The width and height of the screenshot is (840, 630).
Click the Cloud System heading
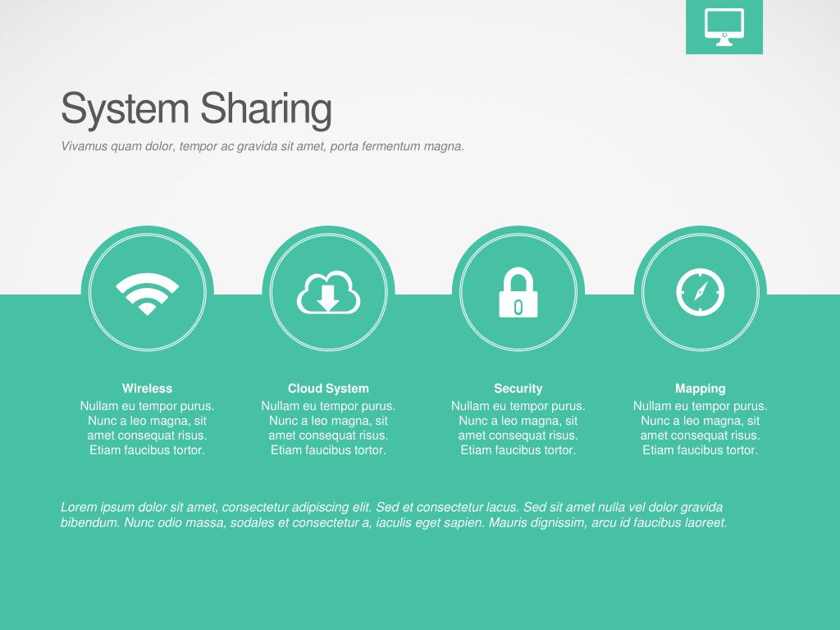click(328, 388)
